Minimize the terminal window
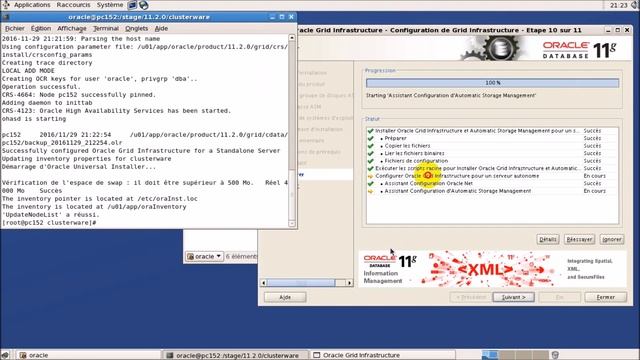 tap(272, 17)
